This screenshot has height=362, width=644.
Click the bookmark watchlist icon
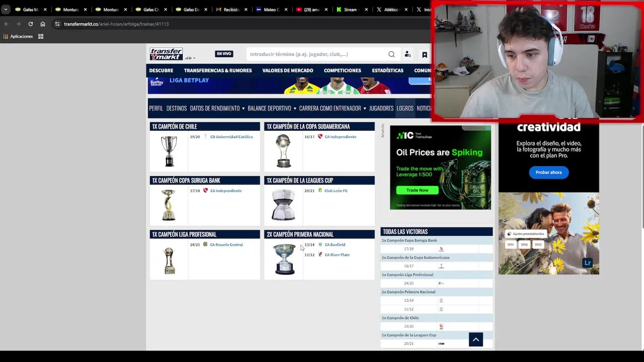tap(425, 54)
